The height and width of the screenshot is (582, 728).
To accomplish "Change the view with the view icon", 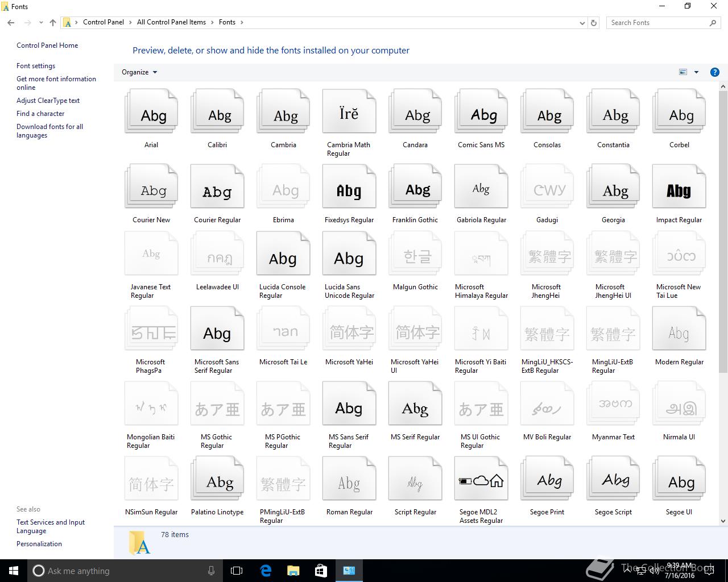I will (x=683, y=72).
